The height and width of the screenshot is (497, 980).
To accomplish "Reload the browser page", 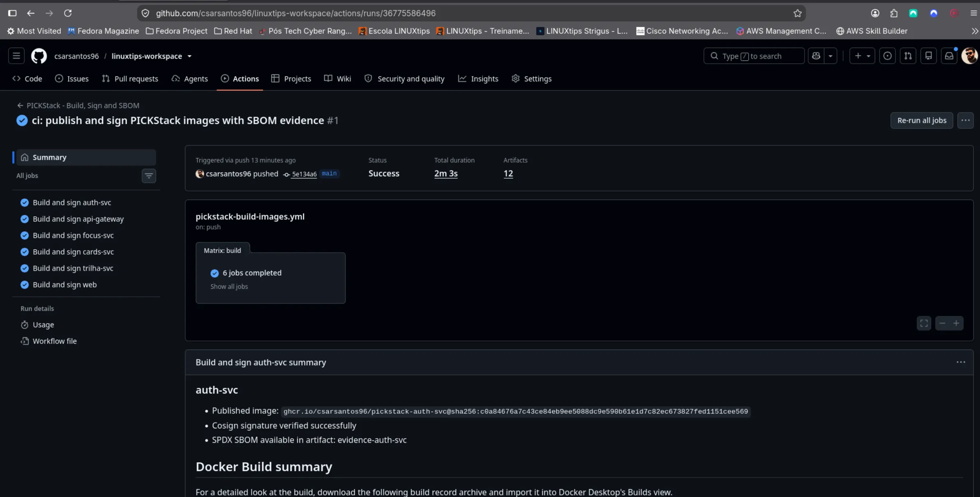I will [x=68, y=13].
